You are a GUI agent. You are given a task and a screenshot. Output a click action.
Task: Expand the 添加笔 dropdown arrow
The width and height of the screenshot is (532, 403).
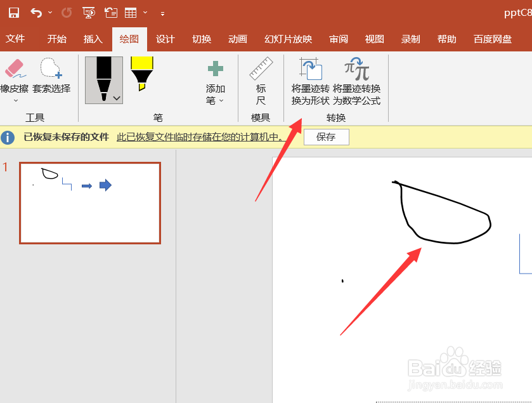tap(221, 101)
